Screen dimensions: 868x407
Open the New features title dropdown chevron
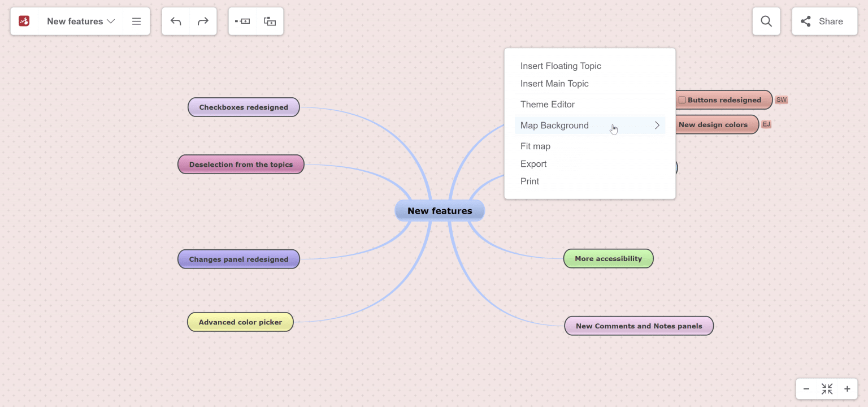click(112, 21)
